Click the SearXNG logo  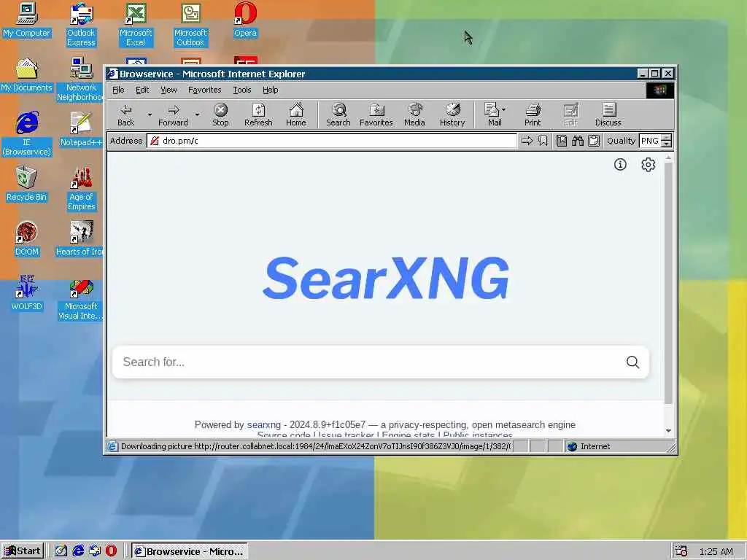pyautogui.click(x=385, y=278)
